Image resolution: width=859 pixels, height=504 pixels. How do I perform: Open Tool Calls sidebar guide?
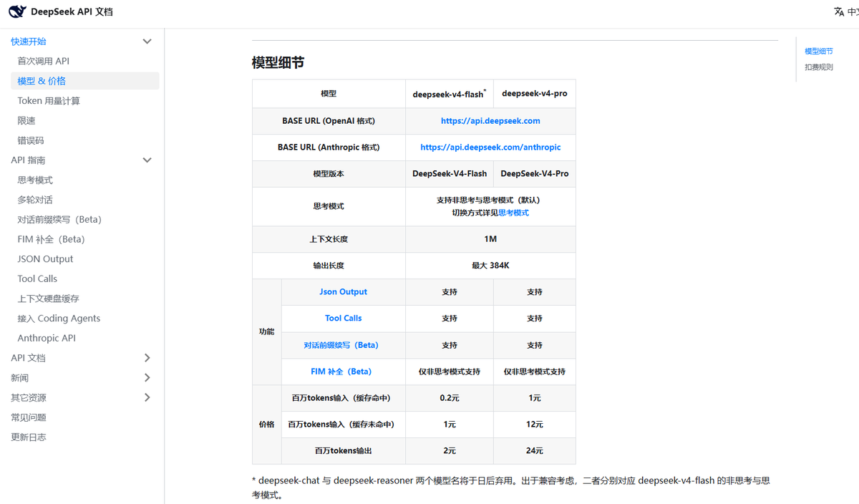(37, 279)
